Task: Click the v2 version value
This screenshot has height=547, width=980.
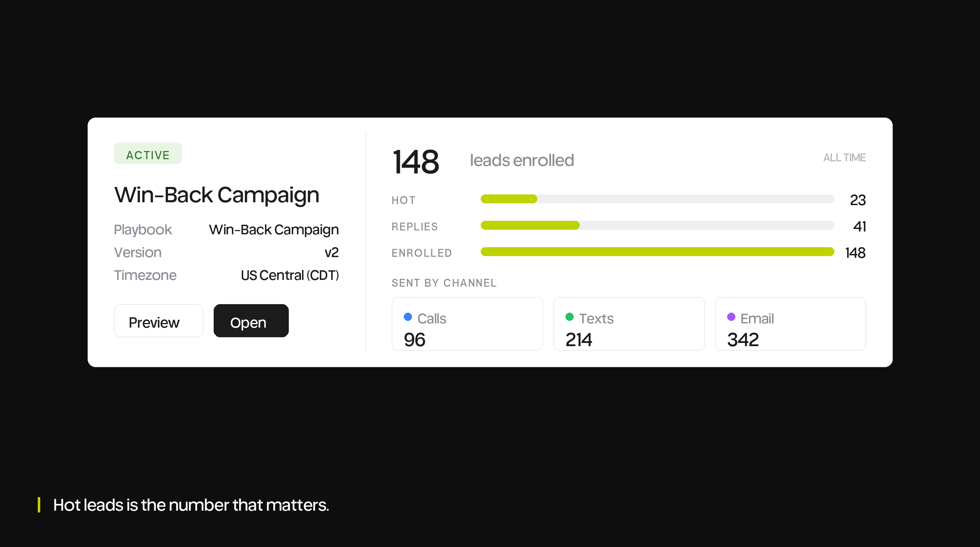Action: pos(332,252)
